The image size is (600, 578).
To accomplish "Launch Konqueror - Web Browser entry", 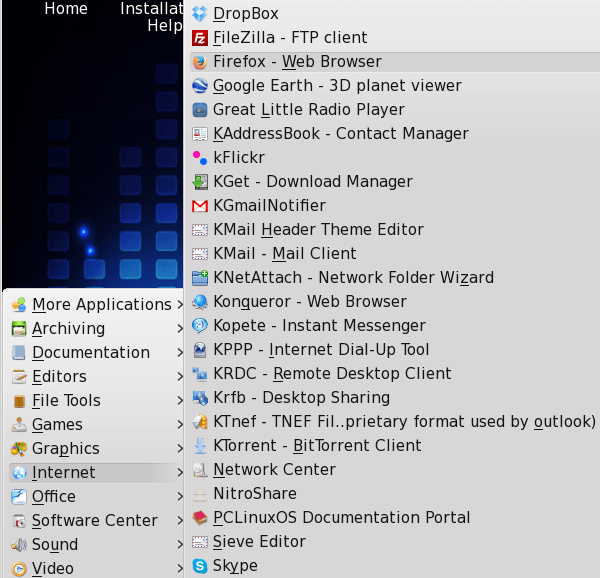I will click(x=395, y=302).
